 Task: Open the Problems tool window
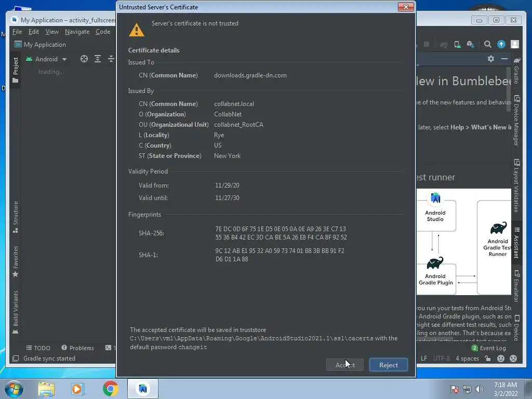(x=77, y=348)
